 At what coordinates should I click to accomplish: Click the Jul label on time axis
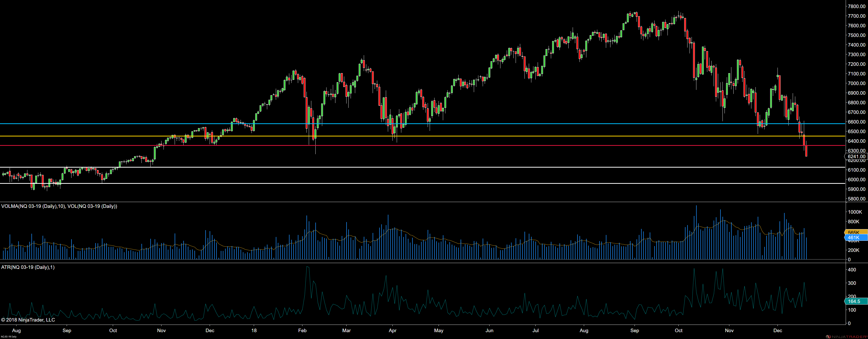(x=535, y=330)
